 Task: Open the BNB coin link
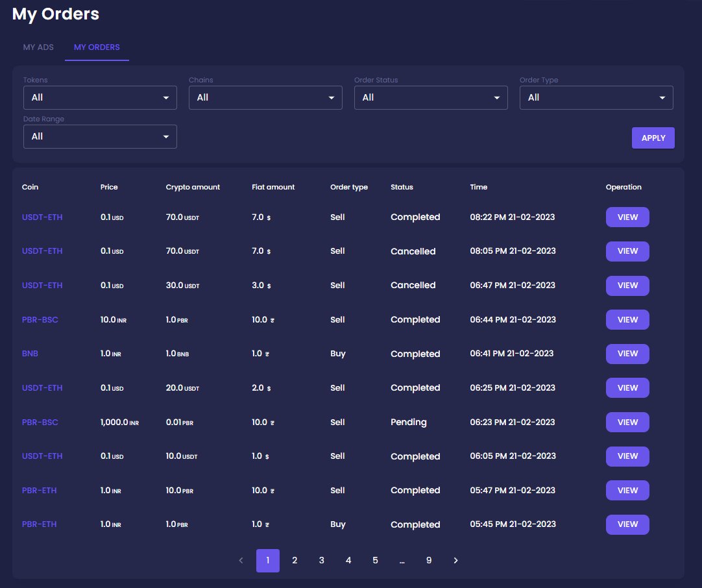pyautogui.click(x=30, y=354)
